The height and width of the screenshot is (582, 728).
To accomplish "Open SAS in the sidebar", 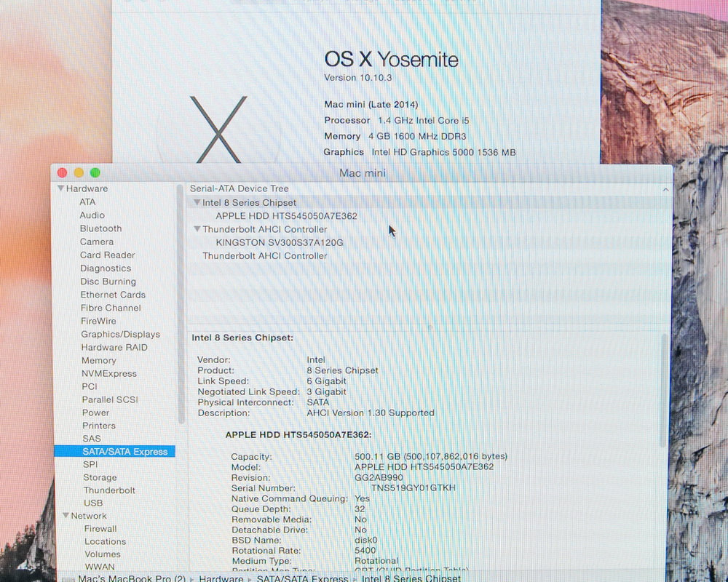I will click(x=92, y=439).
